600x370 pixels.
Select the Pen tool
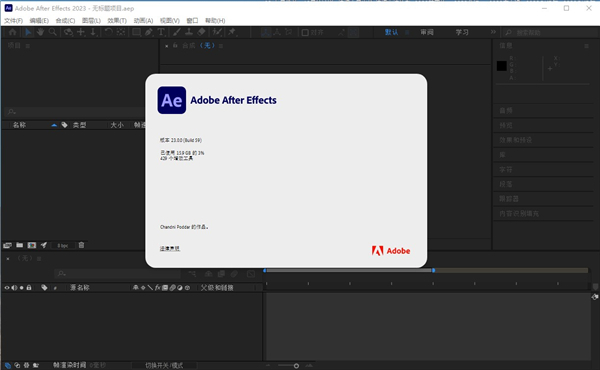pyautogui.click(x=149, y=32)
